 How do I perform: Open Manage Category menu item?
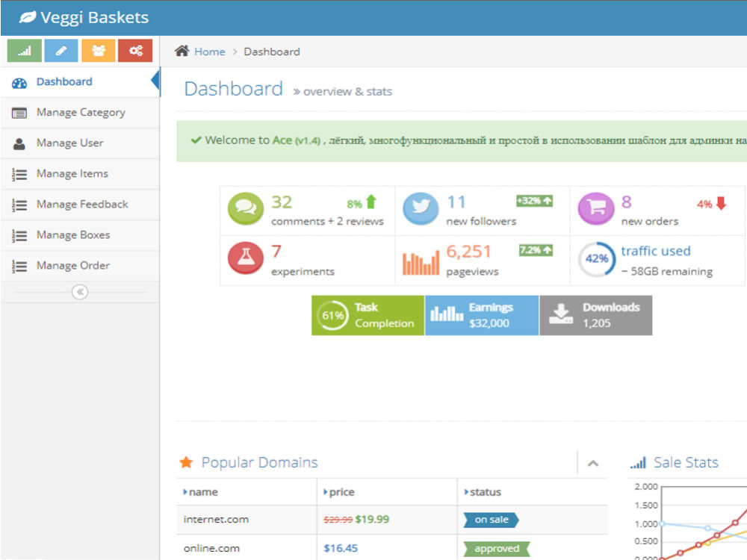80,113
